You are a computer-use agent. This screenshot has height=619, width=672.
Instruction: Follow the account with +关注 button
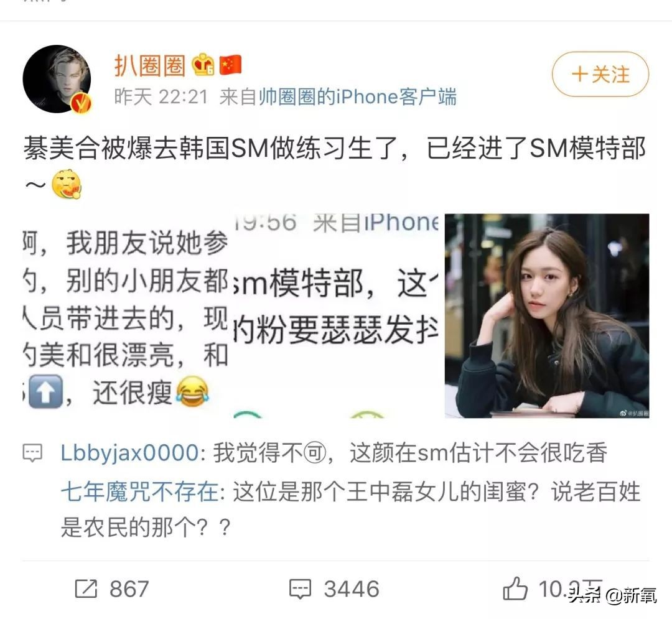point(600,74)
